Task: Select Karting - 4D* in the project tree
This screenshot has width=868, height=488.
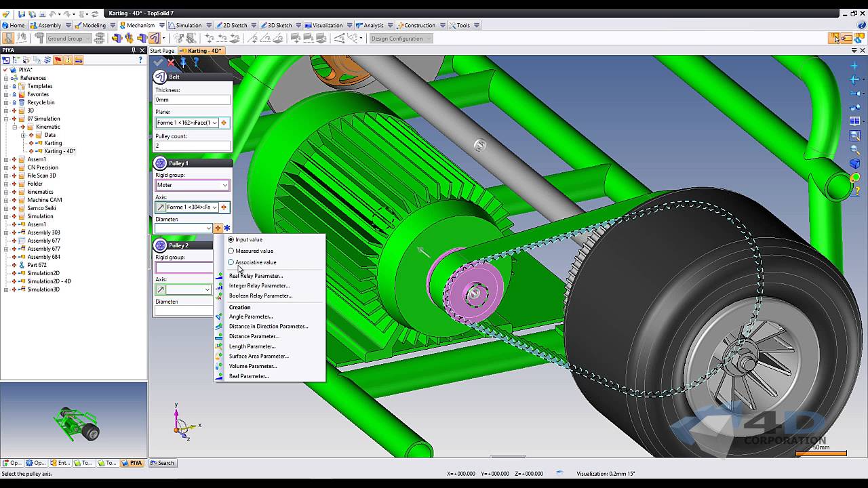Action: pos(60,151)
